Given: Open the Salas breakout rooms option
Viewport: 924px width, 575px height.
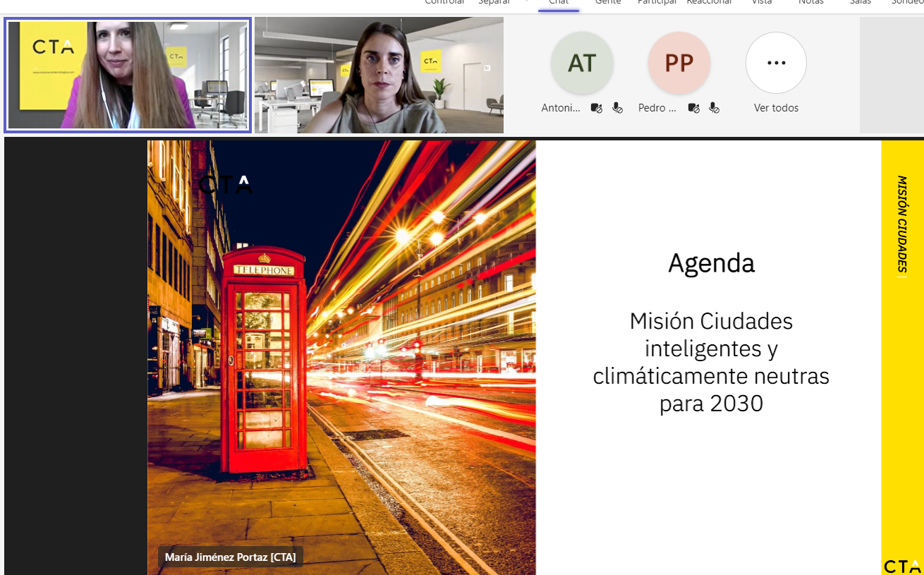Looking at the screenshot, I should pos(860,2).
